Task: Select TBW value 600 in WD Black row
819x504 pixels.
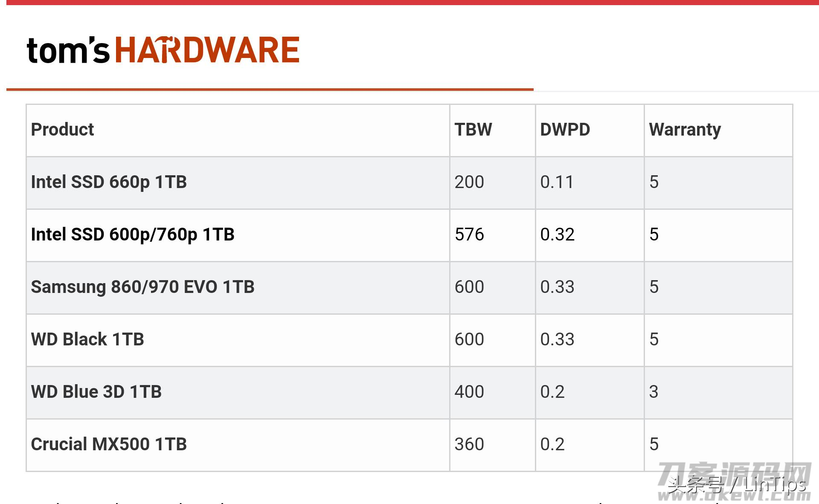Action: [469, 339]
